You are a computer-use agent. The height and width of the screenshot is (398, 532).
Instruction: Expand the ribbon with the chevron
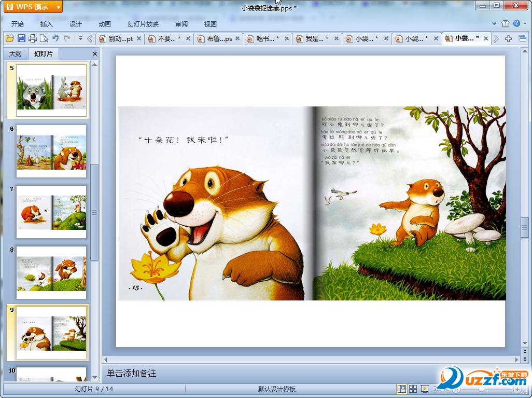(x=494, y=23)
